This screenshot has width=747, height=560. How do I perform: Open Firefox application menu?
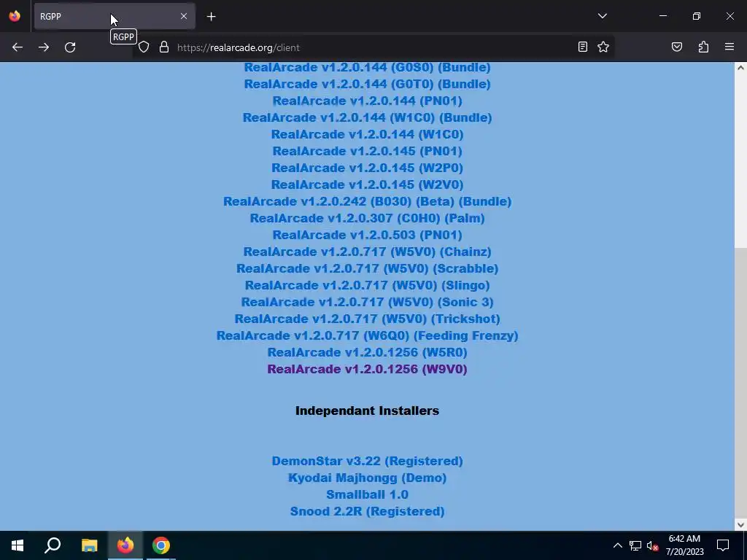tap(729, 47)
